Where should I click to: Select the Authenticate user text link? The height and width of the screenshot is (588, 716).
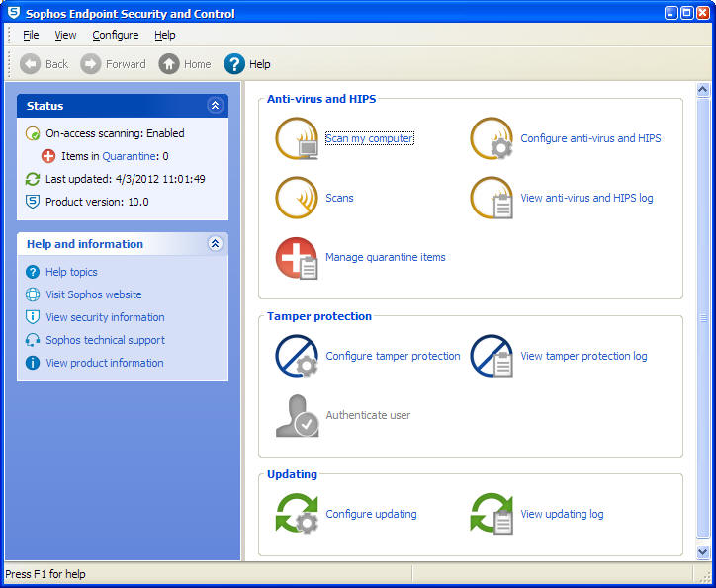[x=368, y=415]
